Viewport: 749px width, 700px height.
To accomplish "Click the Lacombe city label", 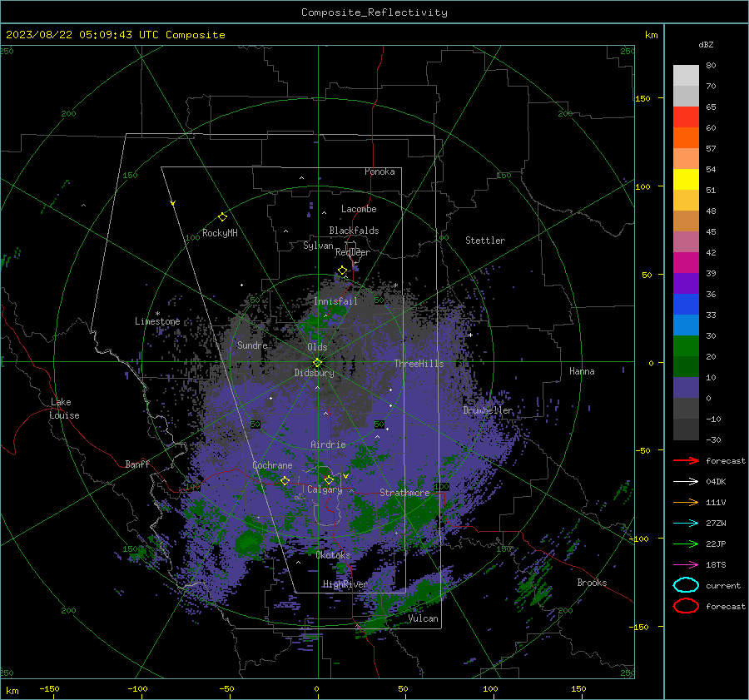I will (359, 209).
